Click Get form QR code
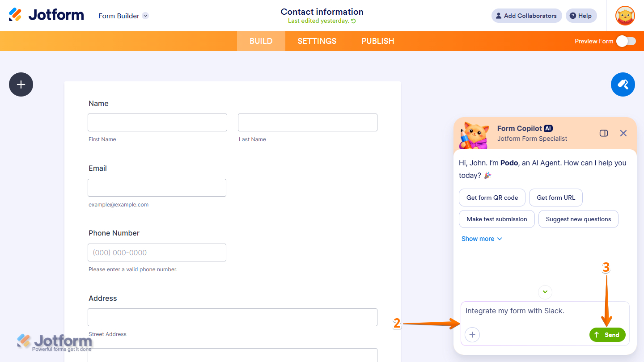Screen dimensions: 644x362 click(x=492, y=197)
